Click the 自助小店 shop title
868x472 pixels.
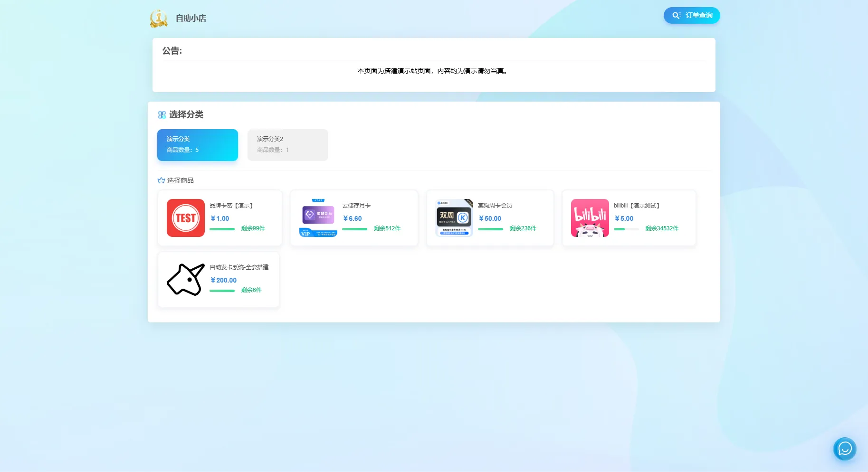191,18
